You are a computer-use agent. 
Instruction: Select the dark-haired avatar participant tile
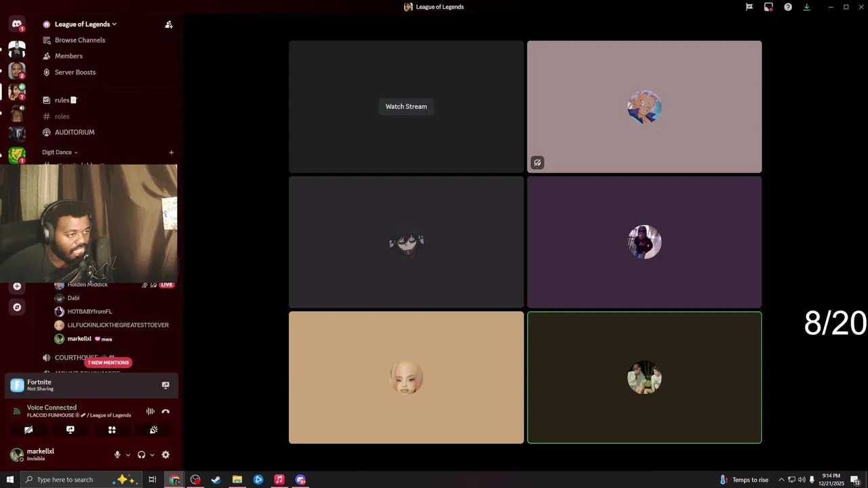pyautogui.click(x=406, y=242)
